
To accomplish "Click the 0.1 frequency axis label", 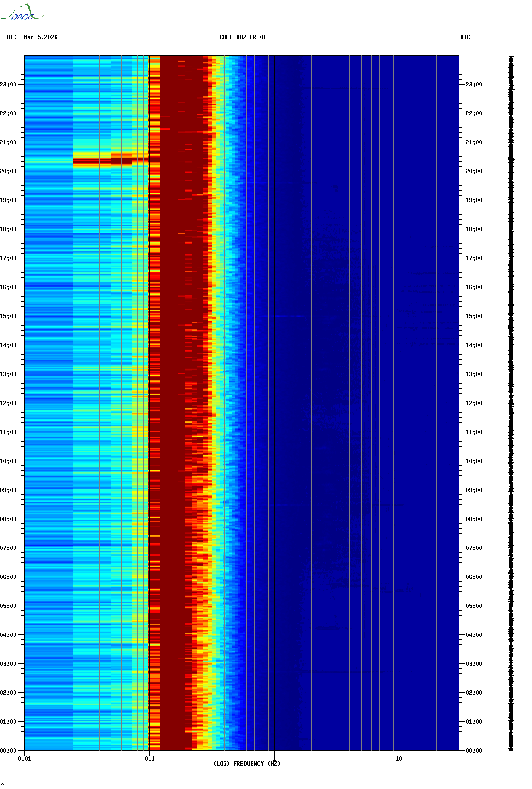I will [150, 759].
